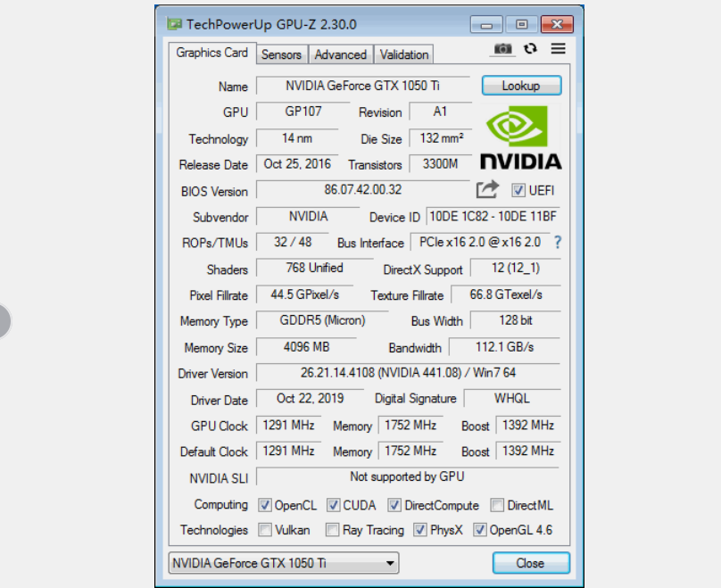Click the GPU Clock row Memory 1752 MHz

(410, 426)
